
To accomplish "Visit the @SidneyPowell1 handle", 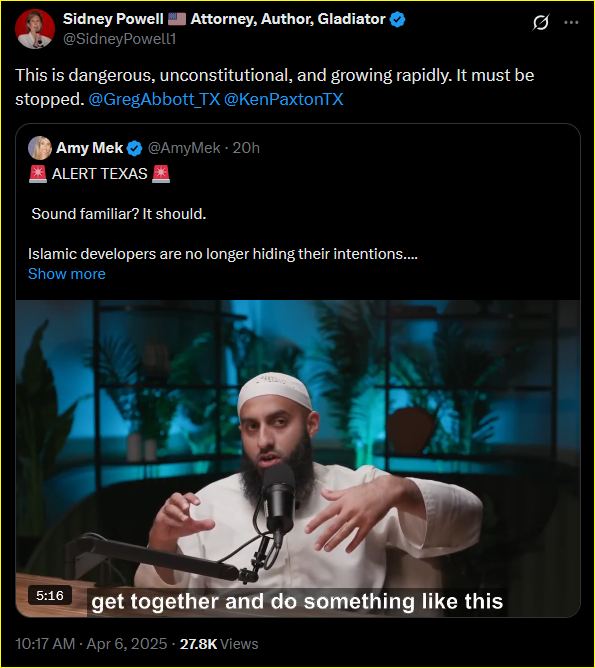I will point(119,39).
